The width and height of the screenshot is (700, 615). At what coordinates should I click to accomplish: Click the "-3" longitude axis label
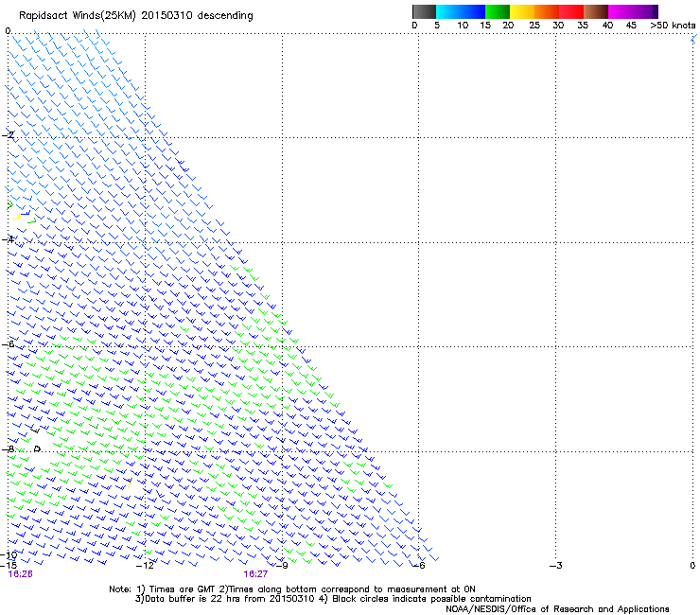click(x=556, y=566)
